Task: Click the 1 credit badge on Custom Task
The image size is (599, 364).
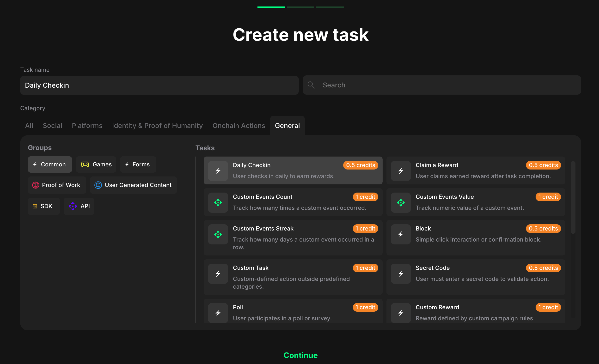Action: click(x=365, y=268)
